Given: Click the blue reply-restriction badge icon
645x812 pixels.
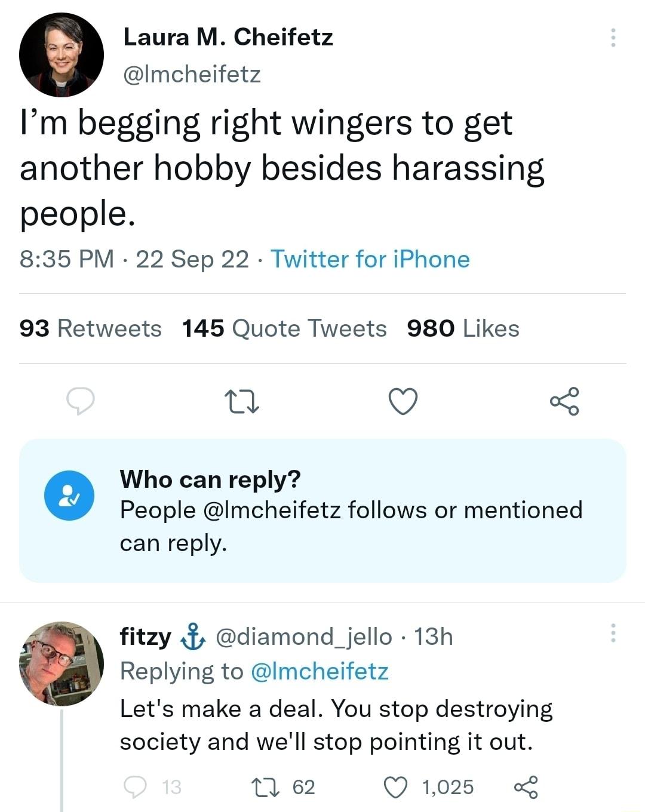Looking at the screenshot, I should [x=70, y=496].
